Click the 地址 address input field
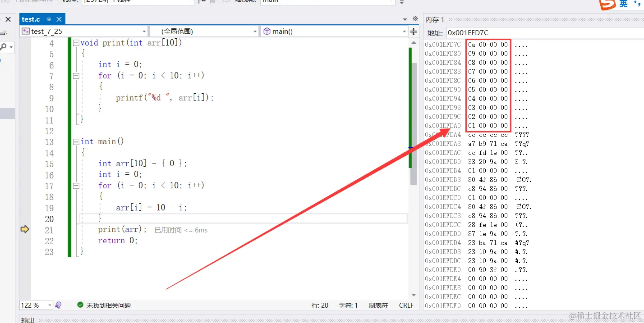The width and height of the screenshot is (644, 323). 545,32
